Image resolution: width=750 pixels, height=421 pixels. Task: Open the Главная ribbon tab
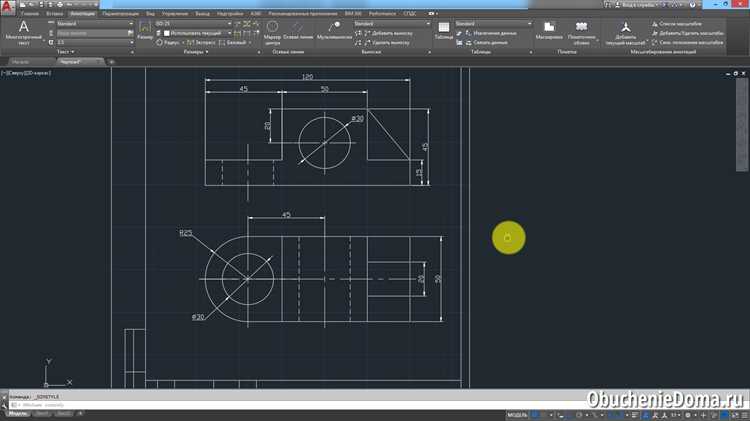[x=29, y=14]
